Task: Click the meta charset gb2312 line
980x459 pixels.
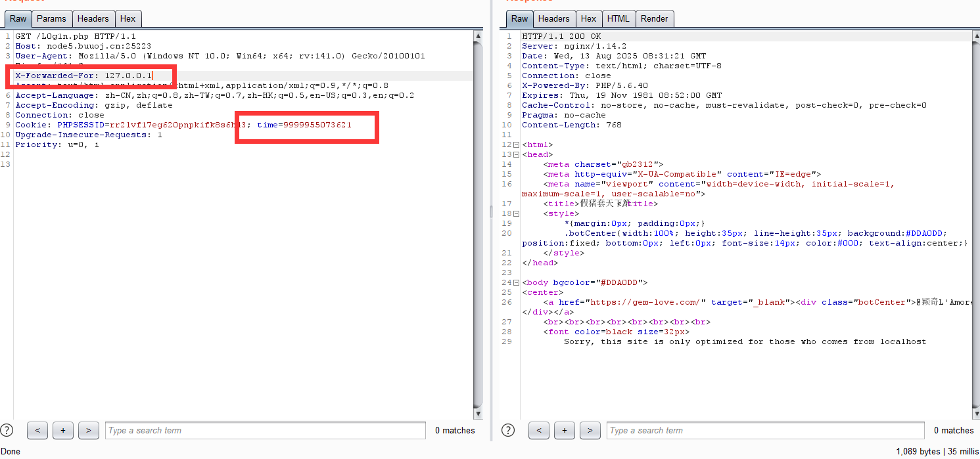Action: click(603, 164)
